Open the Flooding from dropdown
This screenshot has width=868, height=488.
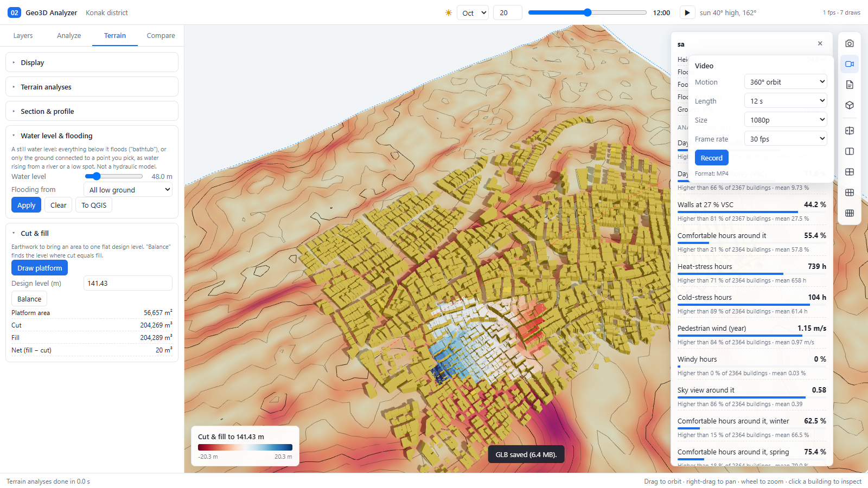pos(128,190)
